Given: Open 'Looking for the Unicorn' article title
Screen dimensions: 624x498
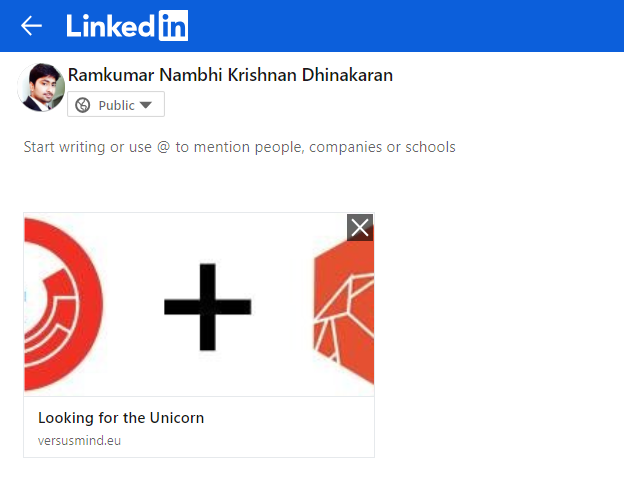Looking at the screenshot, I should tap(121, 418).
